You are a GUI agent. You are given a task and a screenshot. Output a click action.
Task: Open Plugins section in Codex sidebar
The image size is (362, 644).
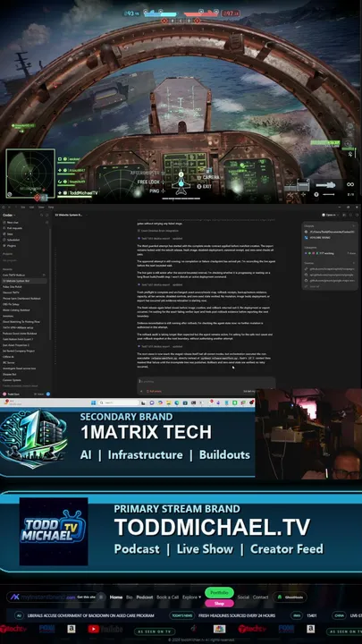click(x=12, y=246)
